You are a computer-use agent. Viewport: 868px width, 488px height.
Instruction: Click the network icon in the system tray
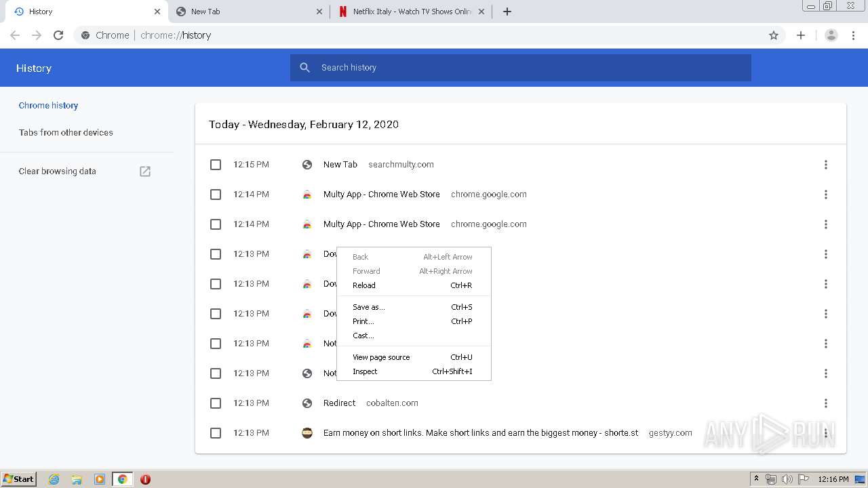(x=771, y=479)
